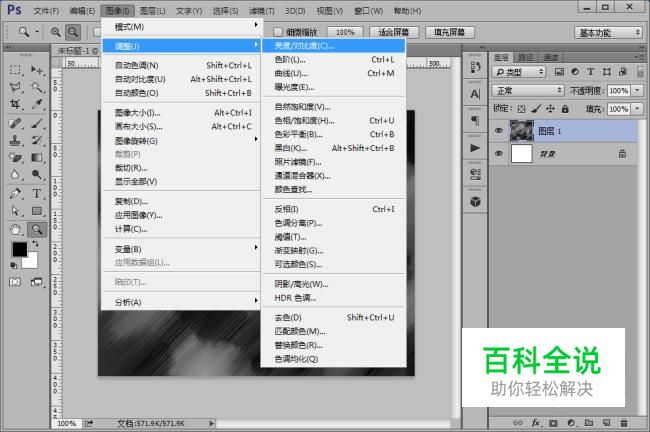The image size is (650, 432).
Task: Click the 适合屏幕 button
Action: tap(393, 32)
